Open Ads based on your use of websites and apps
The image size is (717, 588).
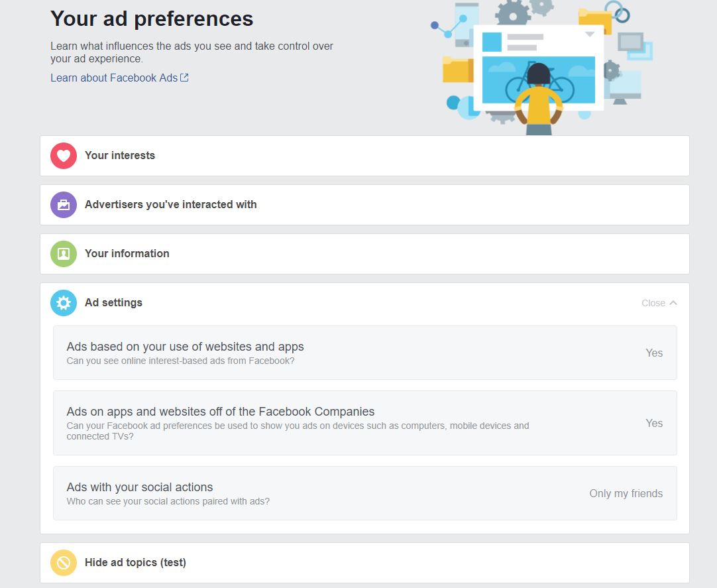coord(365,353)
